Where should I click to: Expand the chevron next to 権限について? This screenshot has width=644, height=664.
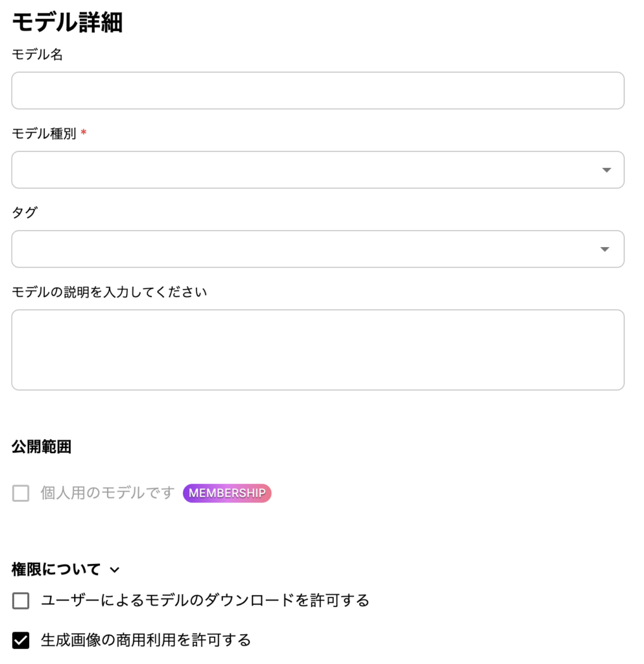point(115,570)
